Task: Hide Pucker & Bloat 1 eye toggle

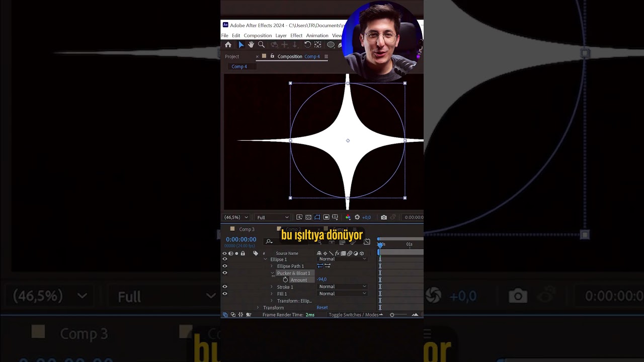Action: coord(225,273)
